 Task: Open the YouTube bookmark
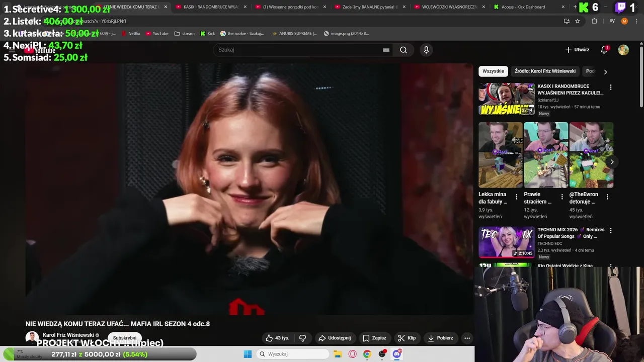click(x=157, y=34)
